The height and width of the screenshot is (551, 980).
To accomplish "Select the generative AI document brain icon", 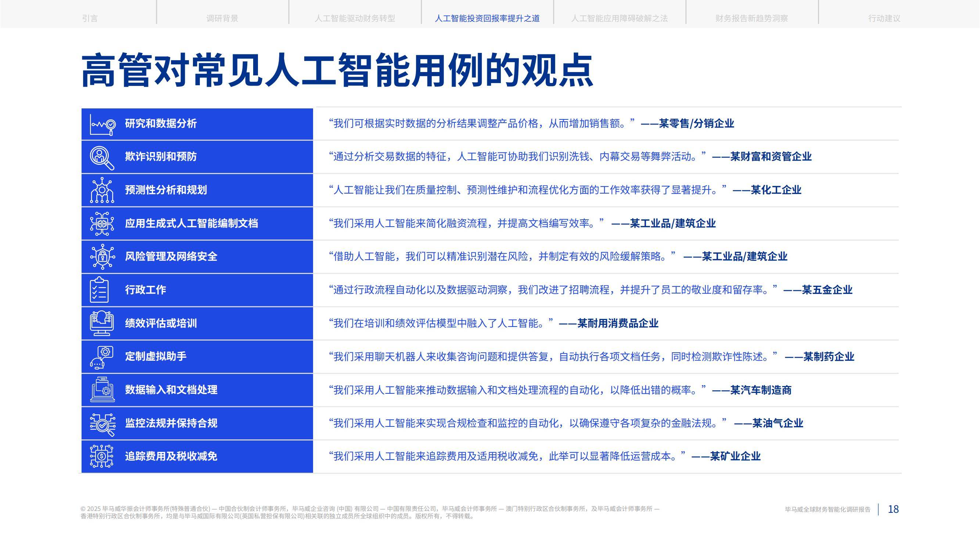I will [102, 224].
